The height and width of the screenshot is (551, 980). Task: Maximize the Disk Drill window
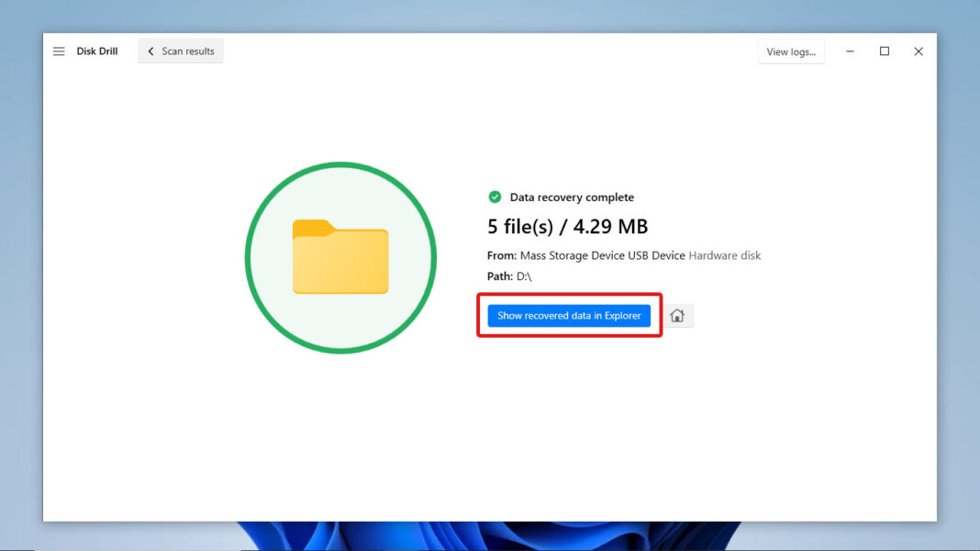[884, 51]
